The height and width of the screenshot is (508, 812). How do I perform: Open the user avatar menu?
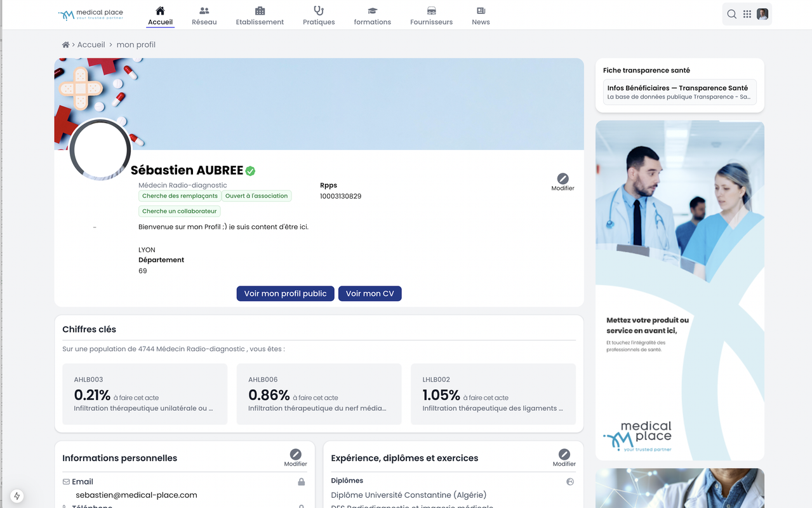click(762, 14)
